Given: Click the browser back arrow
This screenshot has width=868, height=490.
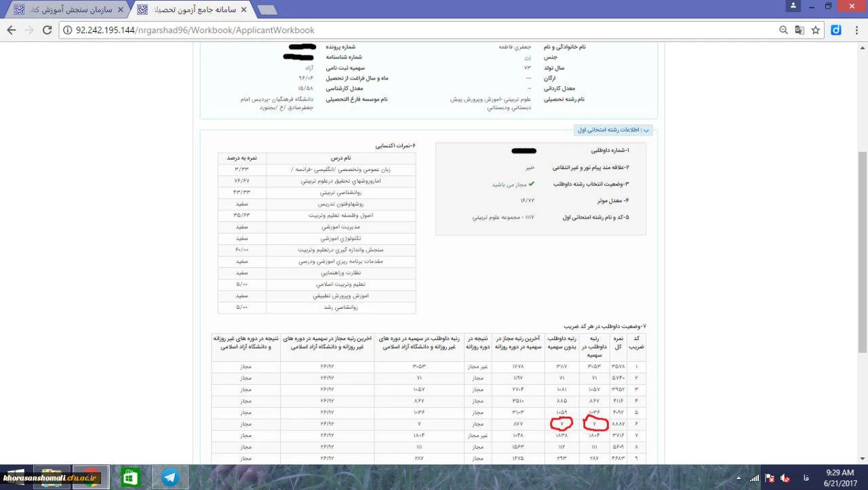Looking at the screenshot, I should (x=12, y=30).
